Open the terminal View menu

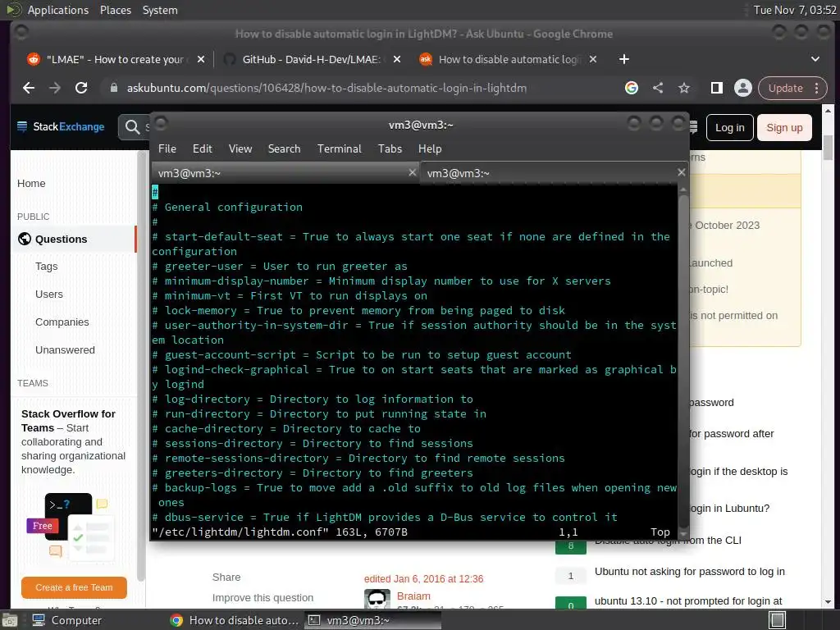pyautogui.click(x=240, y=149)
